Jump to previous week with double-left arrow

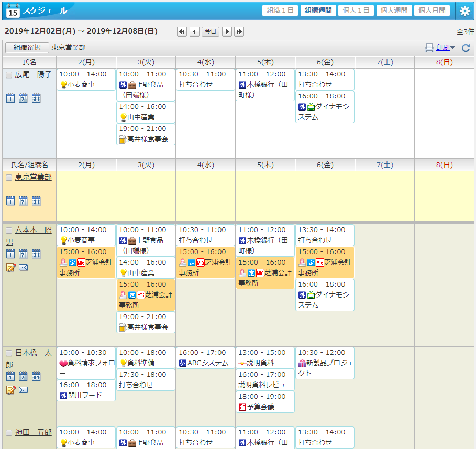point(182,32)
